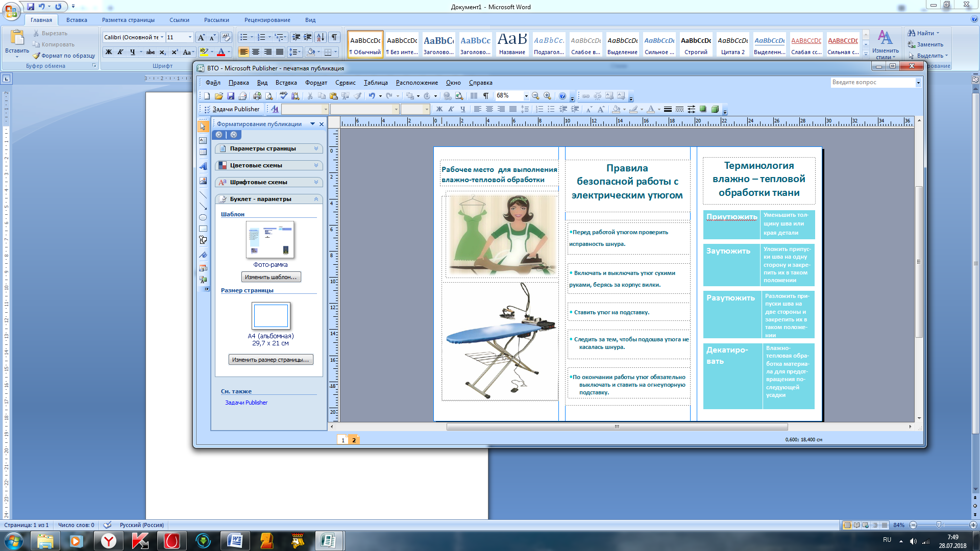Click the Open folder icon in Publisher
This screenshot has height=551, width=980.
coord(219,96)
